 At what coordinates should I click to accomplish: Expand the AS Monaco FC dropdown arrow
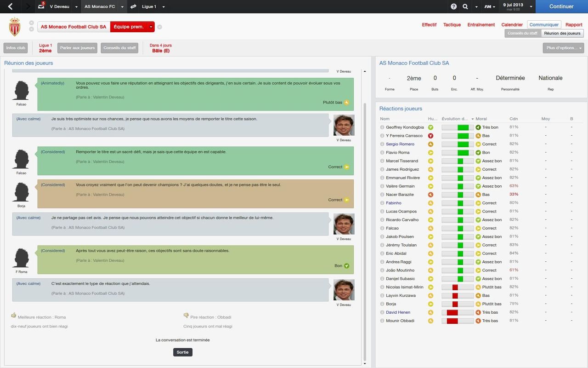coord(122,7)
